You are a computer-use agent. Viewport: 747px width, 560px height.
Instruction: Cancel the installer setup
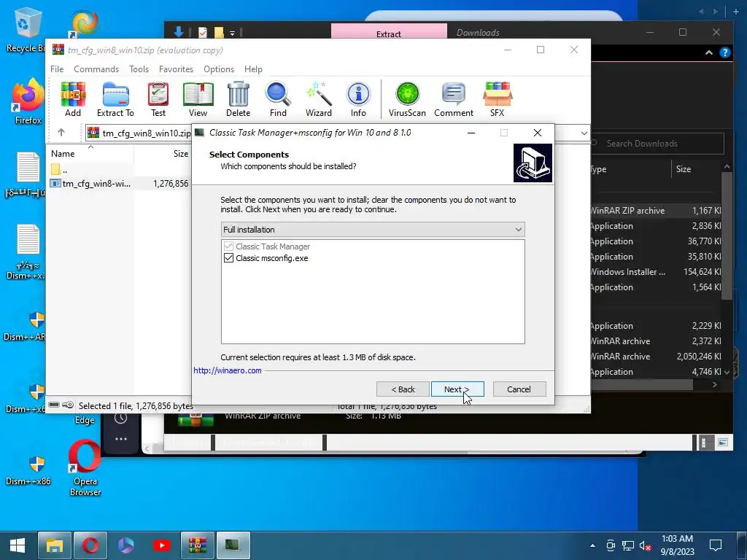pyautogui.click(x=519, y=389)
